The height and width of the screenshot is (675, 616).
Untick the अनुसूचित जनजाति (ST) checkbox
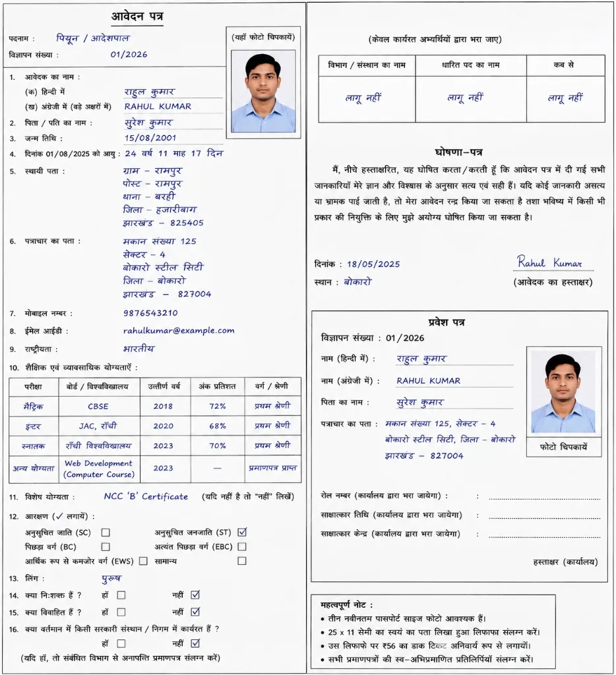pyautogui.click(x=242, y=532)
